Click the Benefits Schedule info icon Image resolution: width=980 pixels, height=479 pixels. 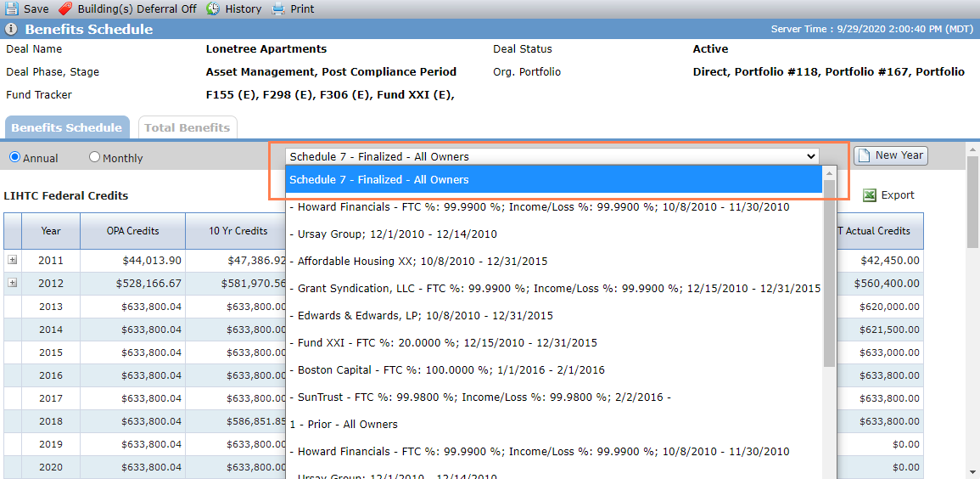pyautogui.click(x=11, y=30)
